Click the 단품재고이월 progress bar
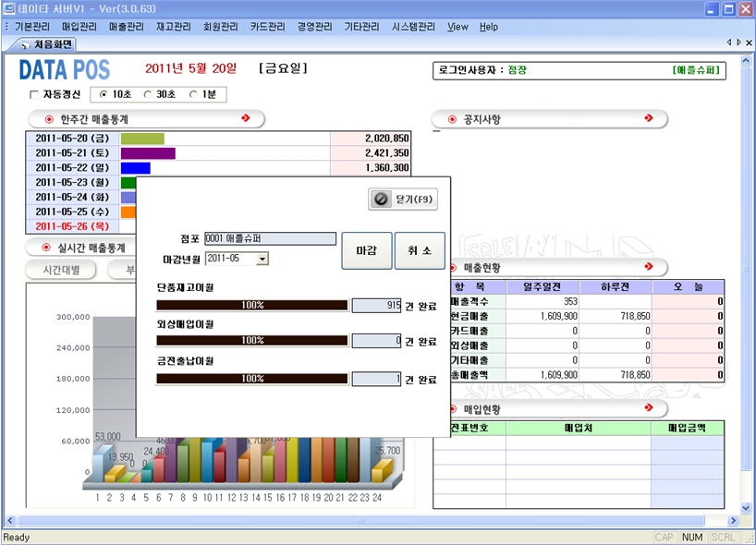Screen dimensions: 756x545 point(252,304)
